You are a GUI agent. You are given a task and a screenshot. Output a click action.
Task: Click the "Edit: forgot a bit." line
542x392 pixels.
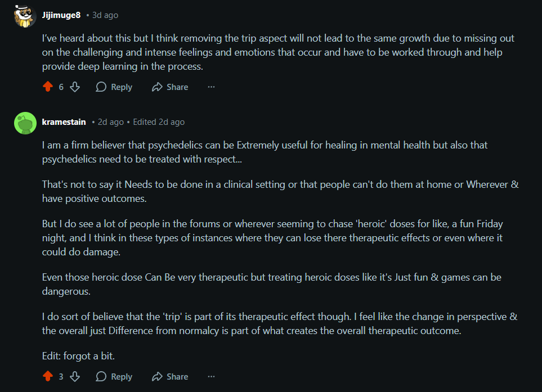79,355
